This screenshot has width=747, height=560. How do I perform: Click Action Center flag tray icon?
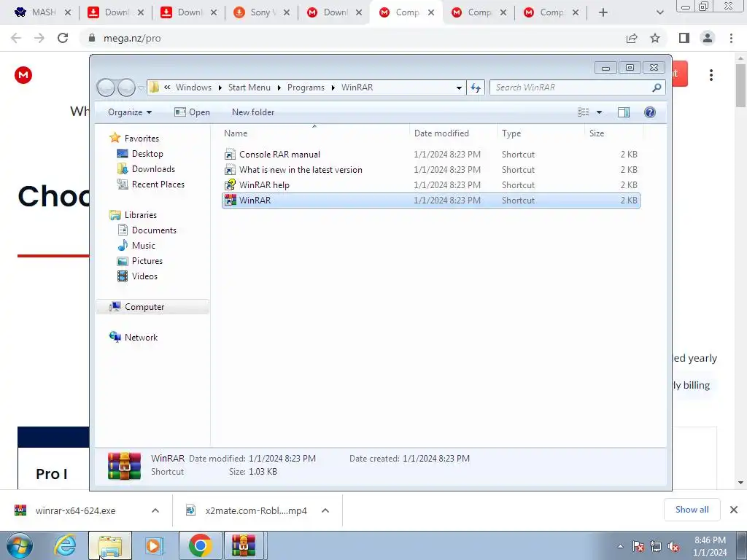pos(638,547)
